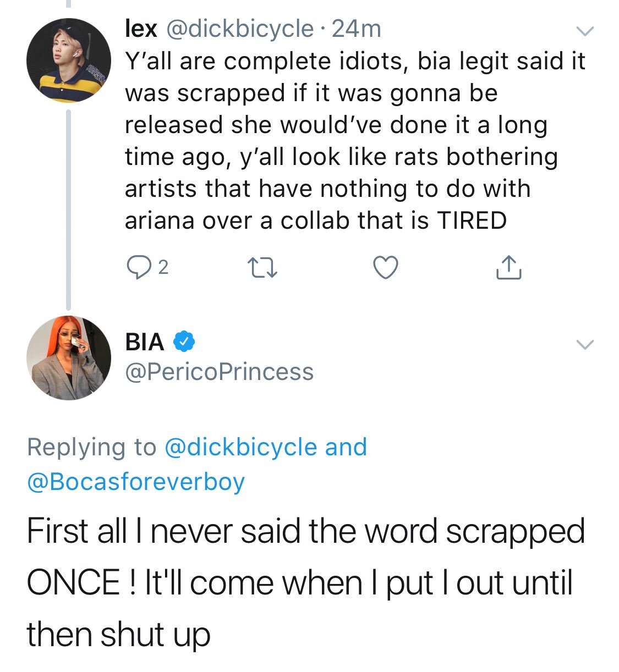Open the @Bocasforeverboy mention
The image size is (619, 672).
point(135,482)
